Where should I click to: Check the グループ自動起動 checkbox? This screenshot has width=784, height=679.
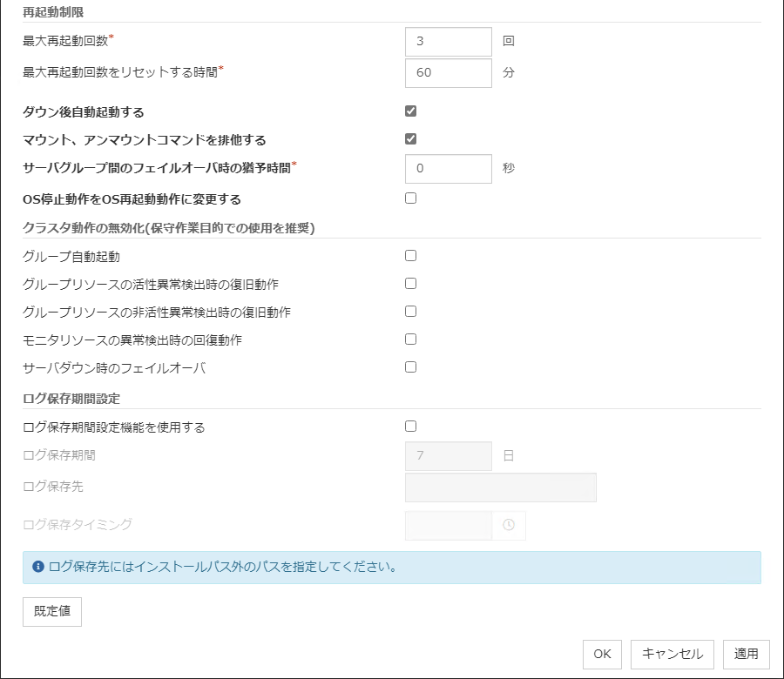[x=411, y=256]
